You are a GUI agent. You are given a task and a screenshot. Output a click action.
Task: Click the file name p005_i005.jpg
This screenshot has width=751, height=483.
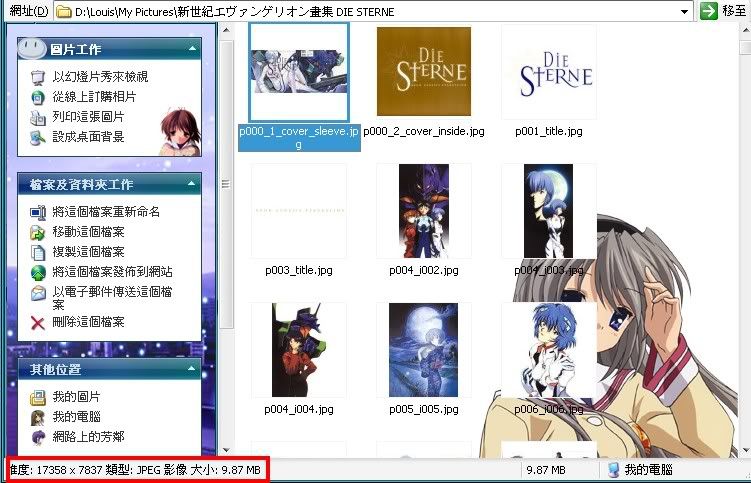pyautogui.click(x=424, y=409)
